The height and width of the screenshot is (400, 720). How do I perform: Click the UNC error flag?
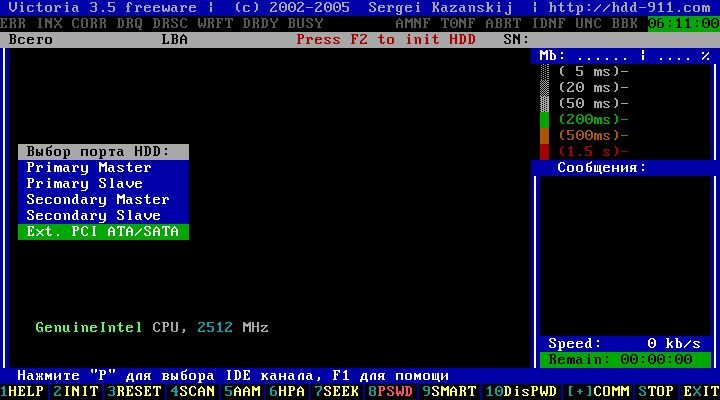(x=589, y=23)
